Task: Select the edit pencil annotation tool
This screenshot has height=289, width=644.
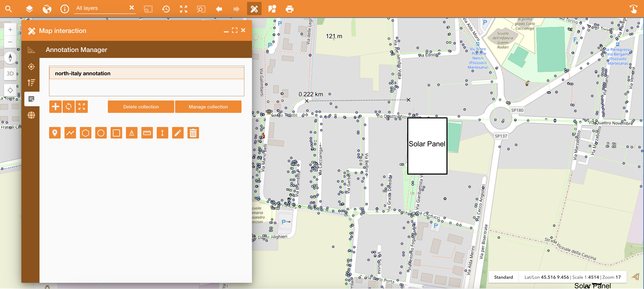Action: pyautogui.click(x=178, y=133)
